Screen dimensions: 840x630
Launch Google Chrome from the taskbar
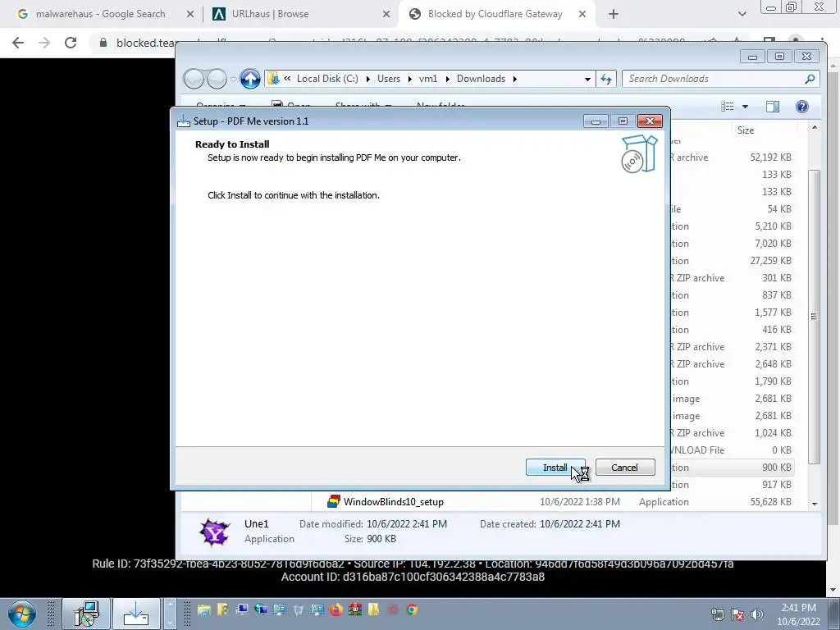pyautogui.click(x=412, y=609)
